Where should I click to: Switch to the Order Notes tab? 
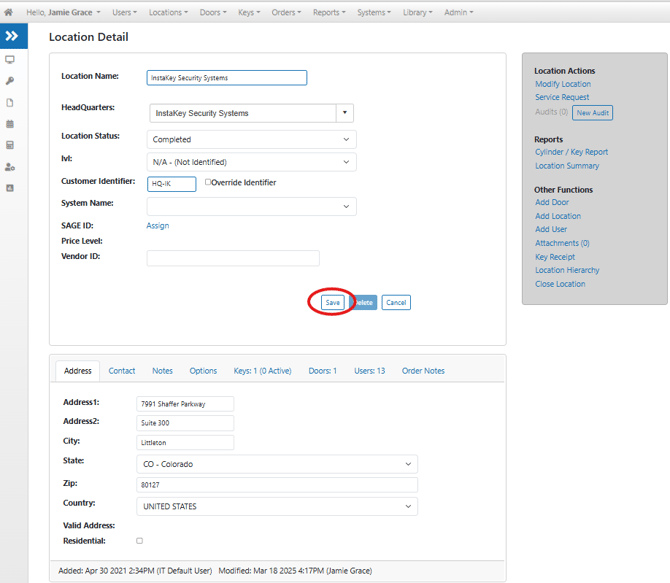pos(423,371)
